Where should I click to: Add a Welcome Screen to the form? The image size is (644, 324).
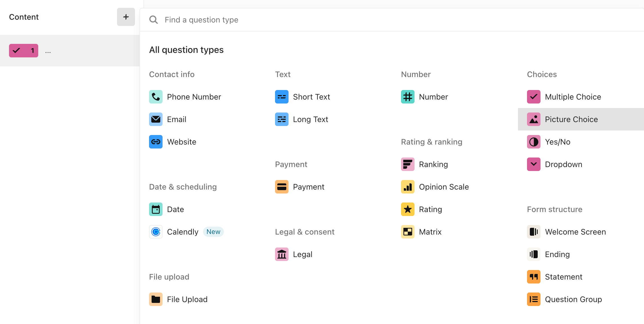coord(581,232)
